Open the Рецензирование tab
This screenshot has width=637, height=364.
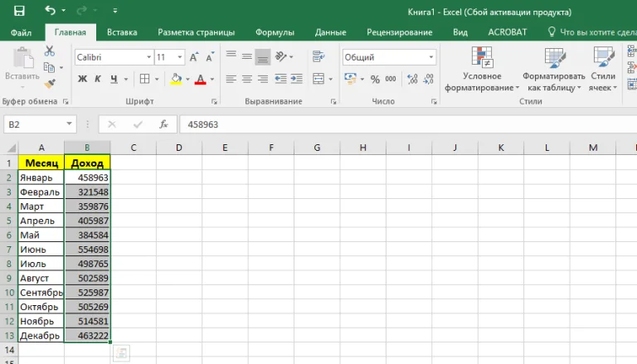pos(399,32)
